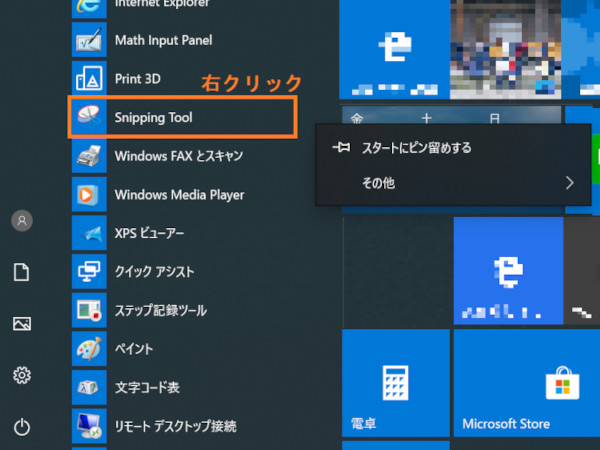Screen dimensions: 600x450
Task: Open the 電卓 calculator tile
Action: [396, 383]
